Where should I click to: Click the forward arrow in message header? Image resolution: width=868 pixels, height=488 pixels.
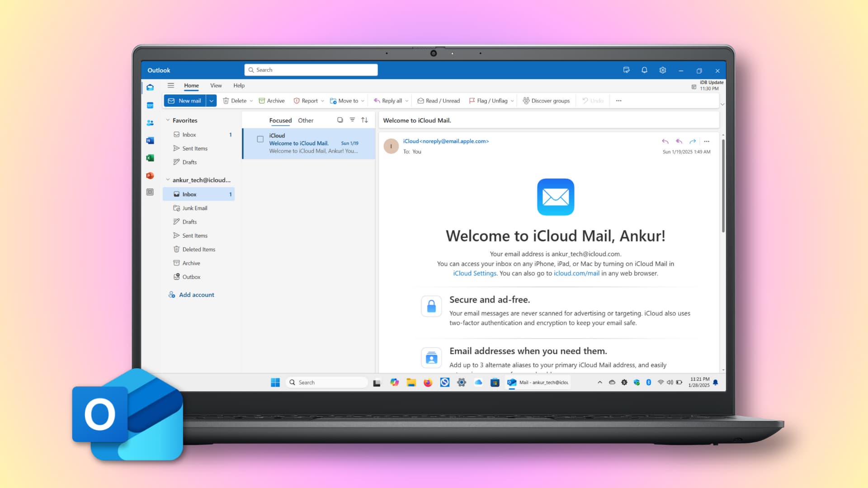pyautogui.click(x=692, y=141)
